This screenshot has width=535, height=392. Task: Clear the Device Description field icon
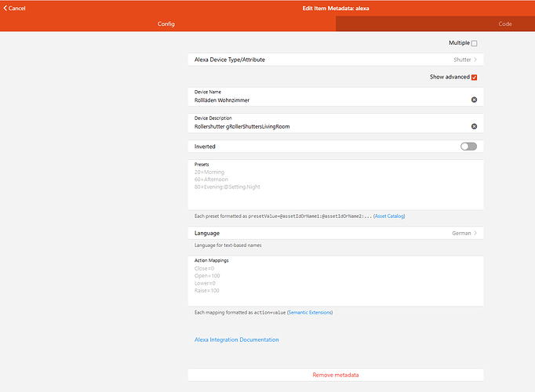point(474,126)
